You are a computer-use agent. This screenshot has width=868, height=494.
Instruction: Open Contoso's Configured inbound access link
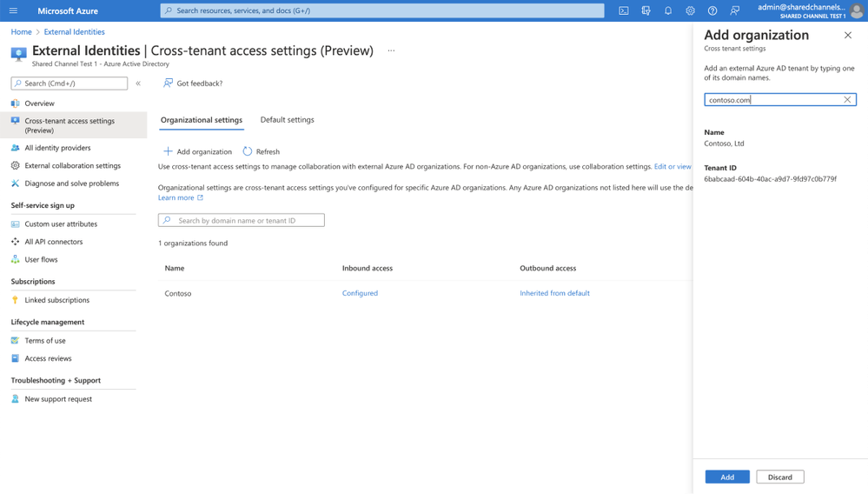[360, 293]
